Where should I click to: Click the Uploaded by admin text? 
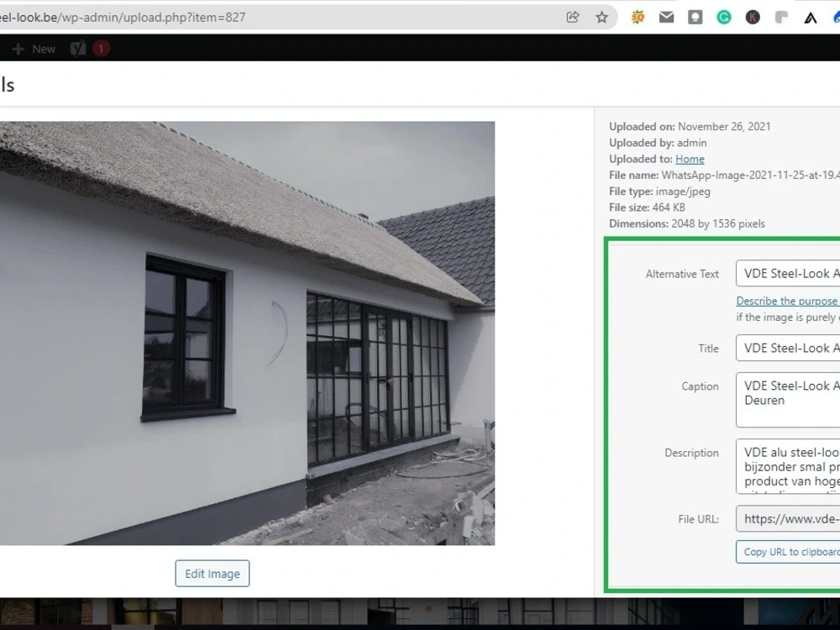658,143
